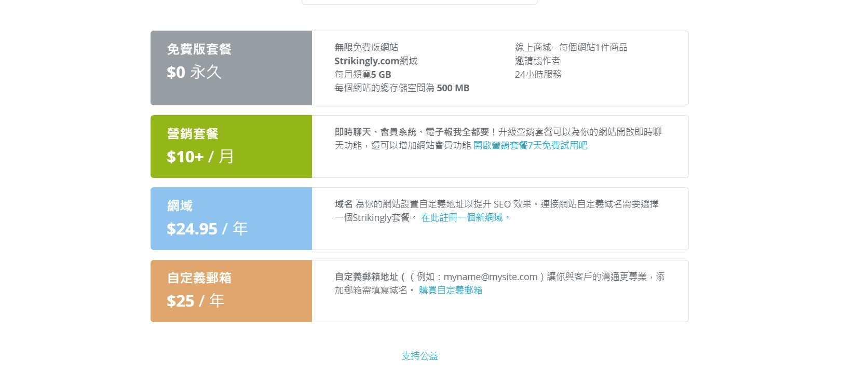The height and width of the screenshot is (373, 868).
Task: Open the 支持公益 link
Action: pos(419,356)
